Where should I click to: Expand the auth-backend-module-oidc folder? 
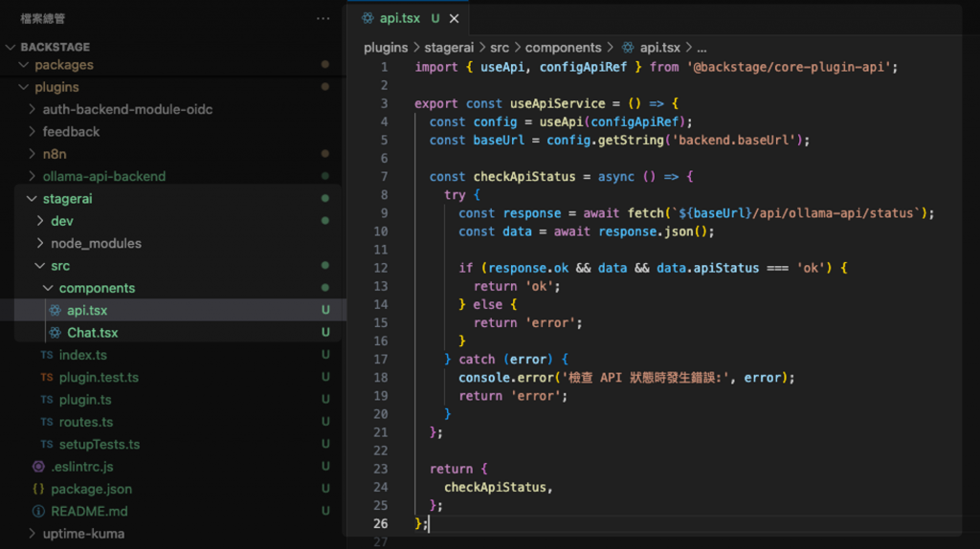coord(32,109)
